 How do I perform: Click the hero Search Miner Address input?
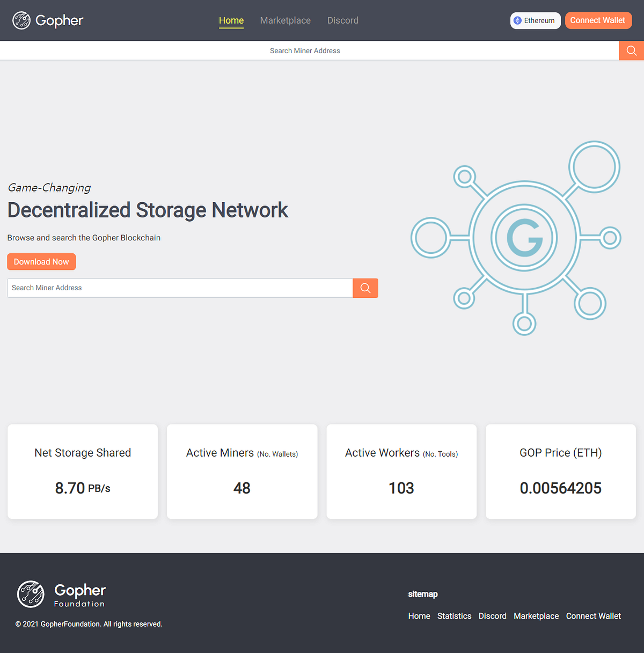(180, 288)
